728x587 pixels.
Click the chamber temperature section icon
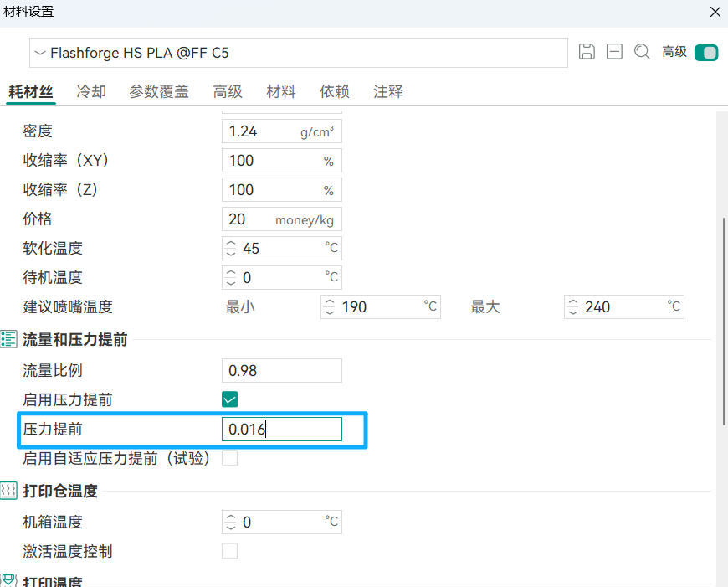click(x=9, y=491)
